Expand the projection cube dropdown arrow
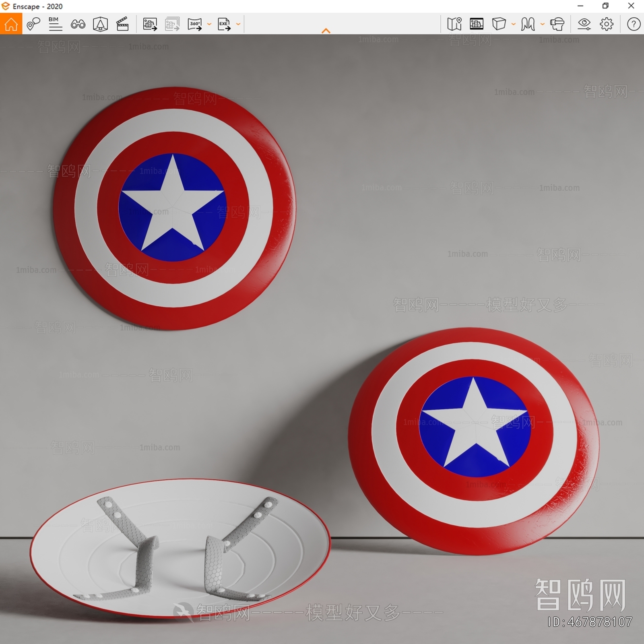The height and width of the screenshot is (644, 644). (x=514, y=24)
